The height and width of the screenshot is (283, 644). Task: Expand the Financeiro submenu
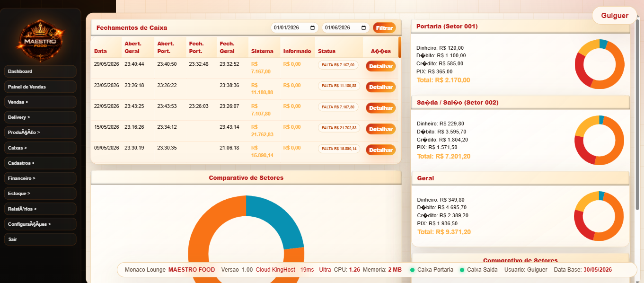point(40,178)
